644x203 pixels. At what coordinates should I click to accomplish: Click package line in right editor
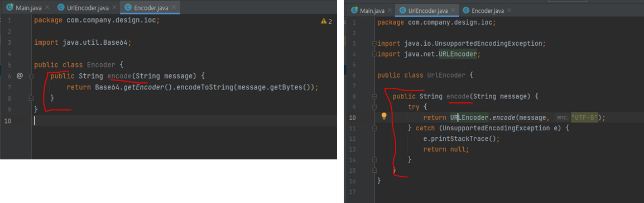(436, 22)
